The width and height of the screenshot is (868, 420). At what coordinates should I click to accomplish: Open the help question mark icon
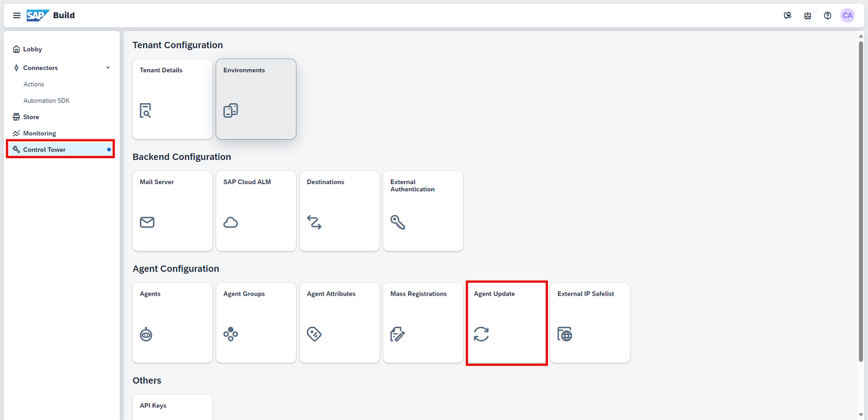(x=828, y=16)
